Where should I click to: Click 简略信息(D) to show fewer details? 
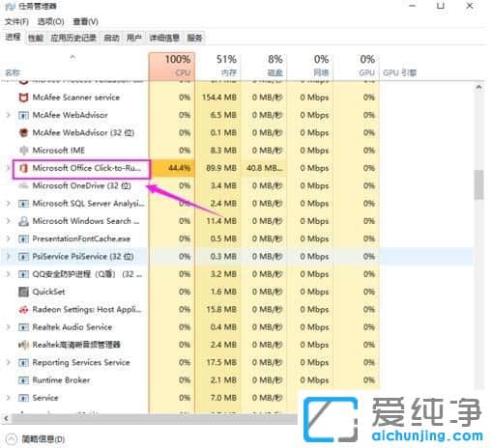point(36,439)
